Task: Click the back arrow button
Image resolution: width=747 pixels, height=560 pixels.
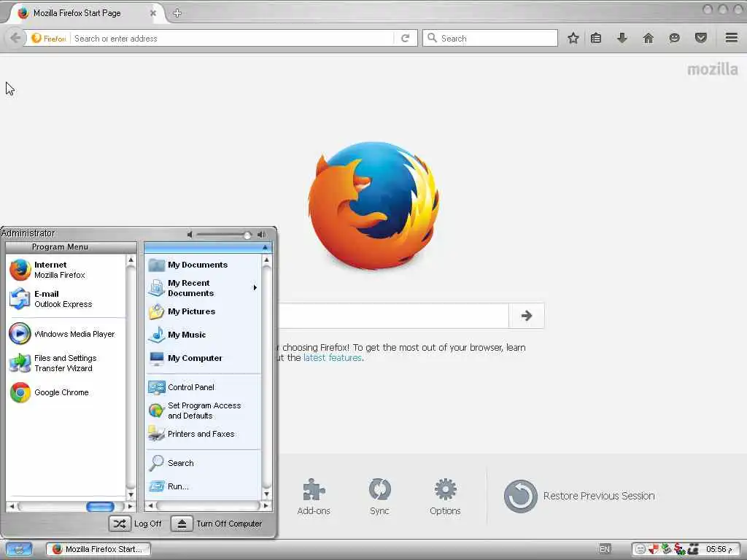Action: [x=15, y=38]
